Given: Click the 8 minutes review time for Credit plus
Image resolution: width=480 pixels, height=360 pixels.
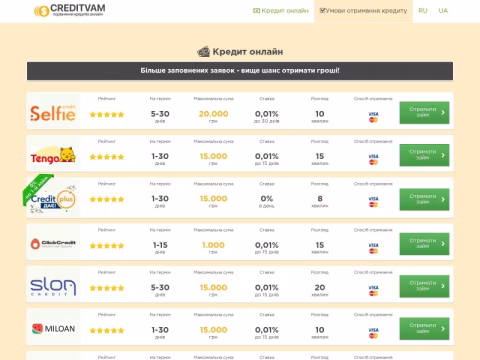Looking at the screenshot, I should coord(320,199).
